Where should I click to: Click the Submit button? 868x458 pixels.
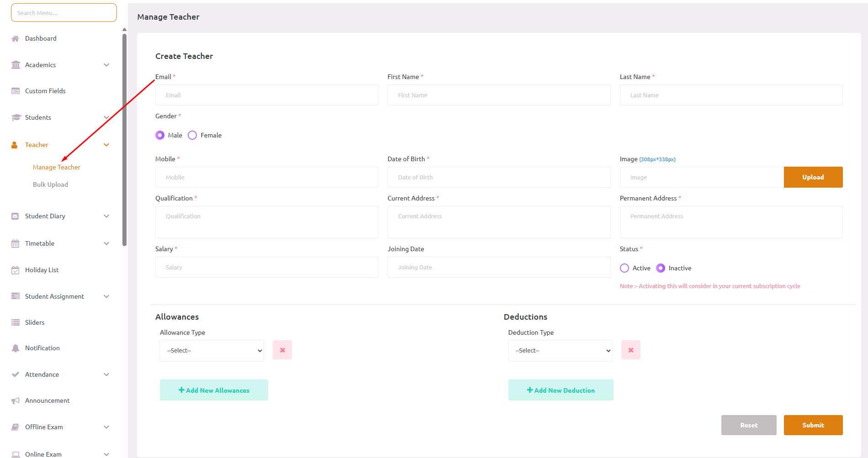813,425
